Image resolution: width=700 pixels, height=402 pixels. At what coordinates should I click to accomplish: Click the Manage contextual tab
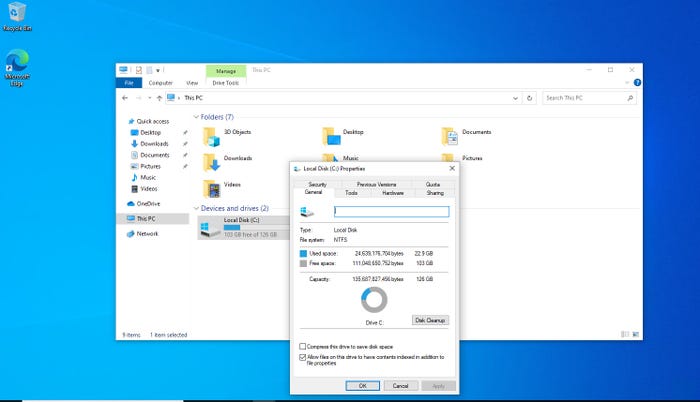pyautogui.click(x=226, y=71)
